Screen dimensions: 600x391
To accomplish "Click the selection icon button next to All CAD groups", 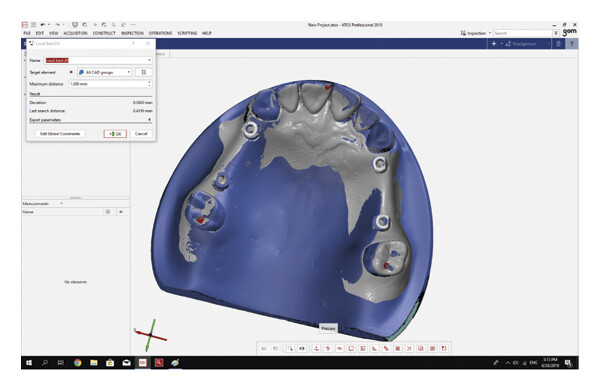I will pos(144,72).
